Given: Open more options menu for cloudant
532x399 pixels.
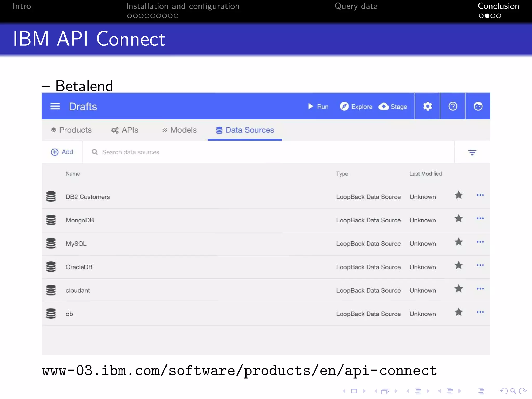Looking at the screenshot, I should (x=480, y=289).
